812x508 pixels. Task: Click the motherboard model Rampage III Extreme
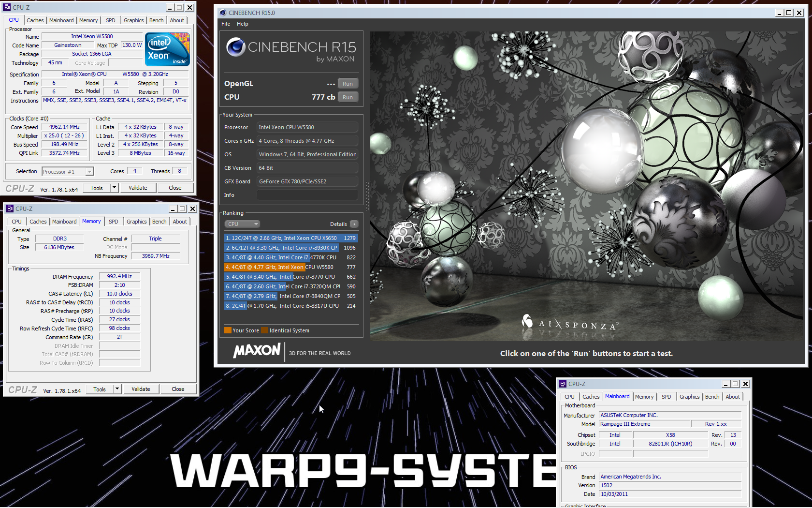(644, 424)
